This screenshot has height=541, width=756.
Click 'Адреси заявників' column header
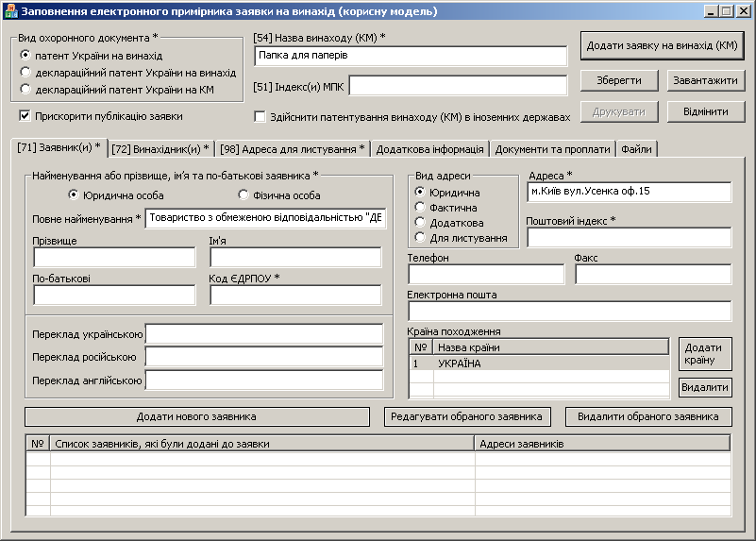[x=603, y=444]
